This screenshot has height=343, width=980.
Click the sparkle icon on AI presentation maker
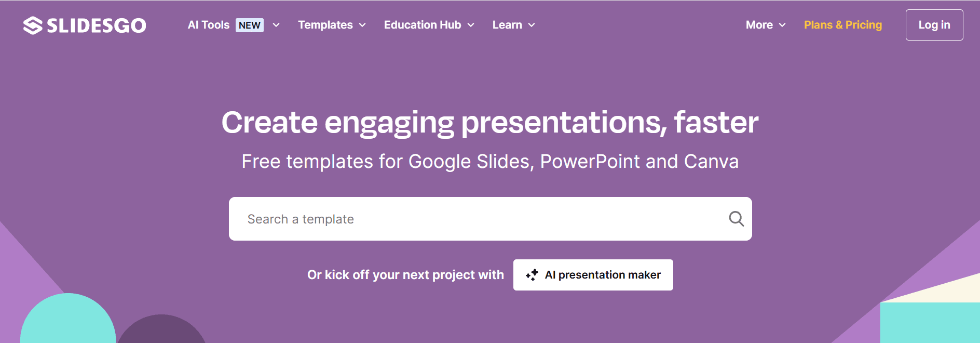coord(532,275)
